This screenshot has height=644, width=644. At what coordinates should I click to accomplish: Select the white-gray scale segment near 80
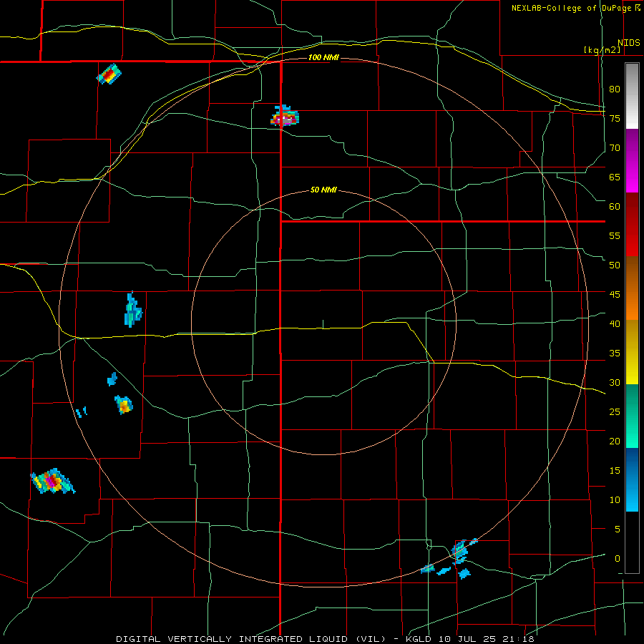point(632,96)
